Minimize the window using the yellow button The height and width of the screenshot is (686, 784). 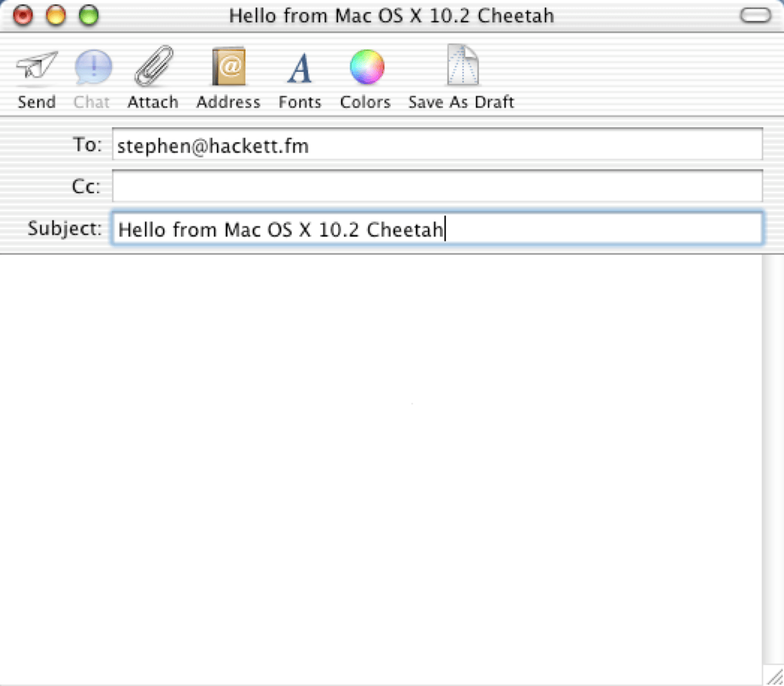pos(55,15)
